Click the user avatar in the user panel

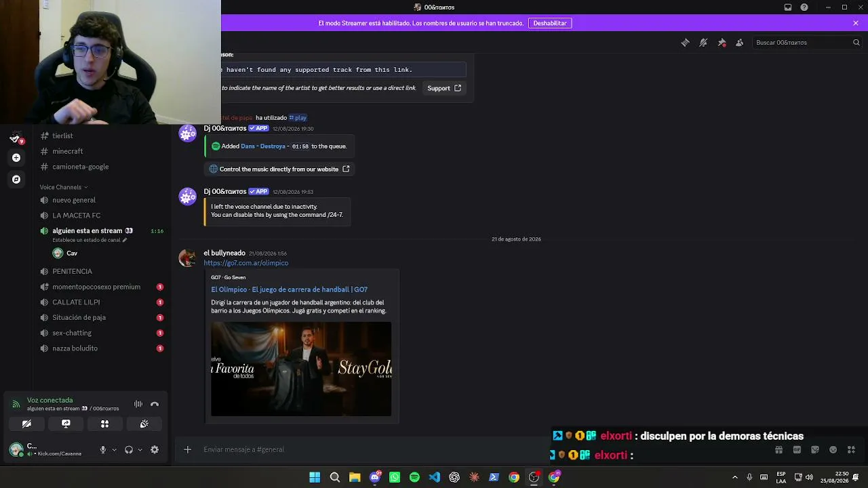coord(16,449)
